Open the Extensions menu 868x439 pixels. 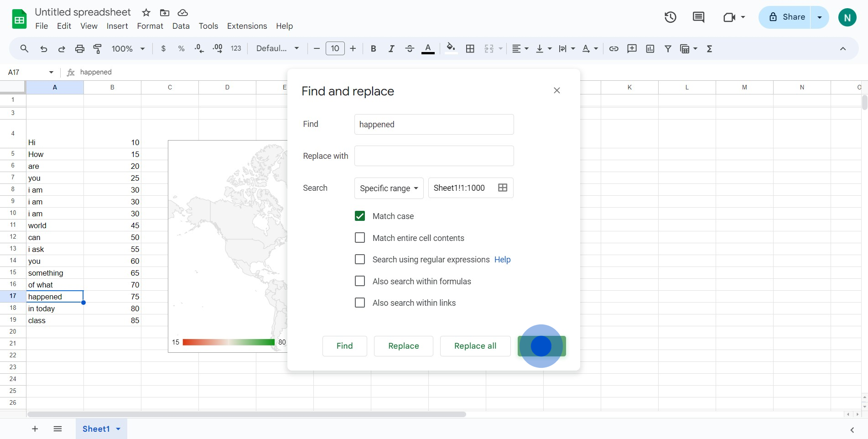[x=247, y=26]
